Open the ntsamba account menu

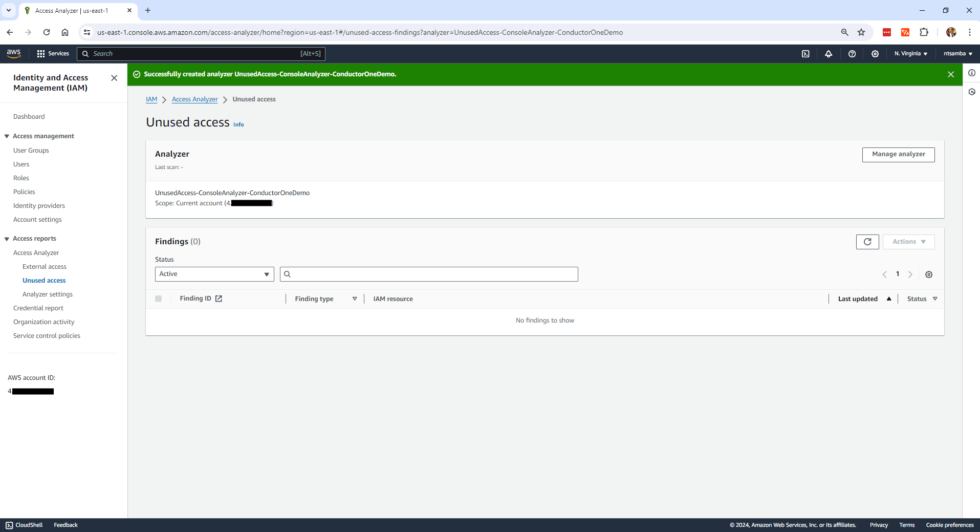point(957,53)
